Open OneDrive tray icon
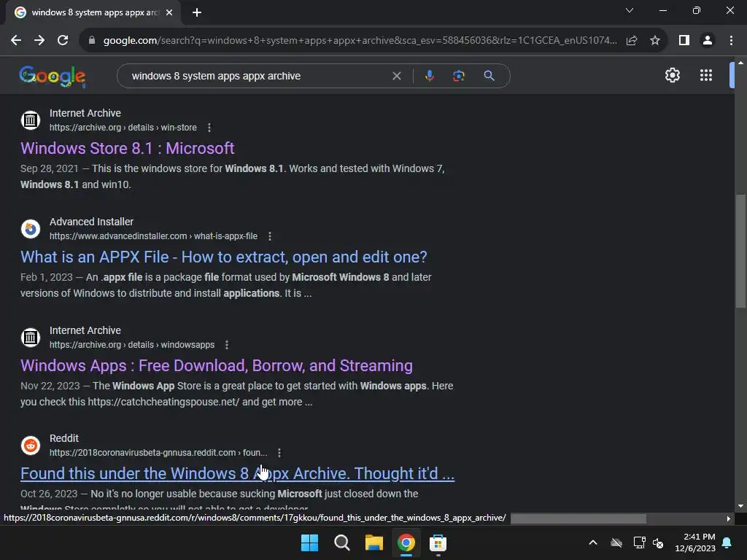 (616, 542)
